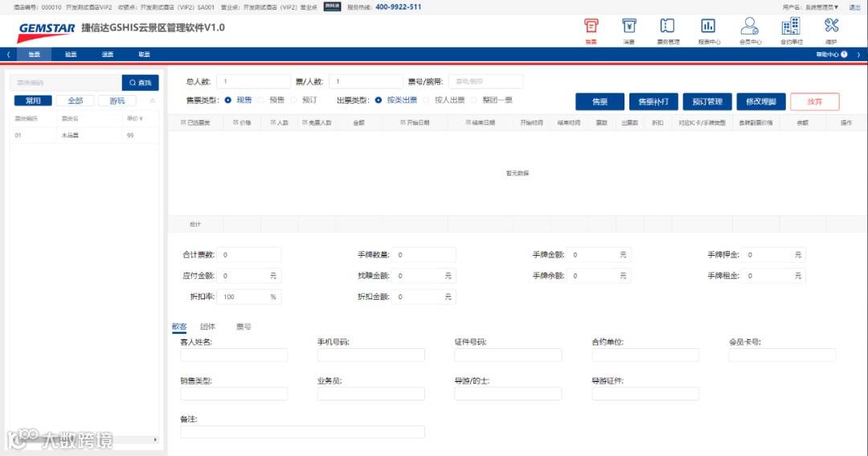Select the 整团一票 ticket issue radio button
868x456 pixels.
pyautogui.click(x=474, y=101)
